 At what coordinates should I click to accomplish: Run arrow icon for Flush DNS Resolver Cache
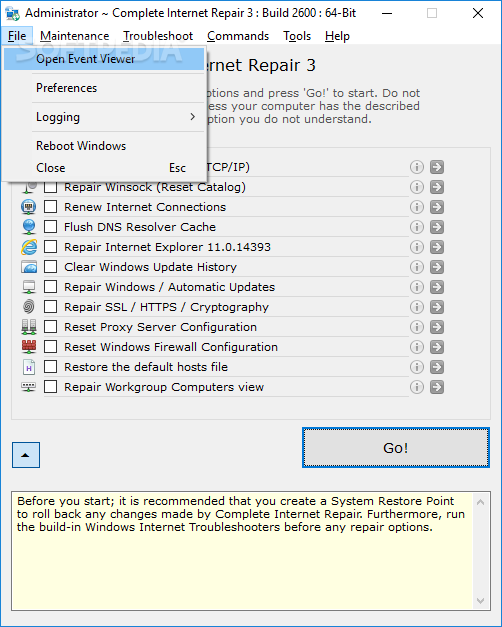pos(437,227)
